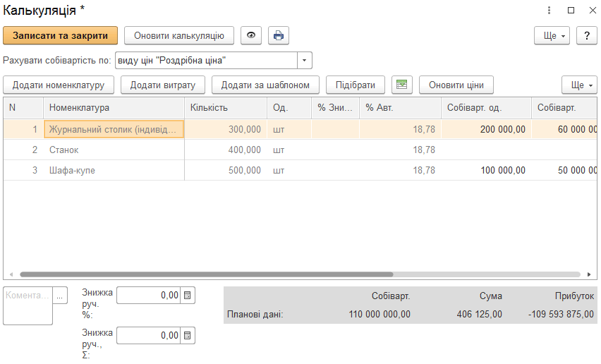601x364 pixels.
Task: Click the printer icon button
Action: 279,36
